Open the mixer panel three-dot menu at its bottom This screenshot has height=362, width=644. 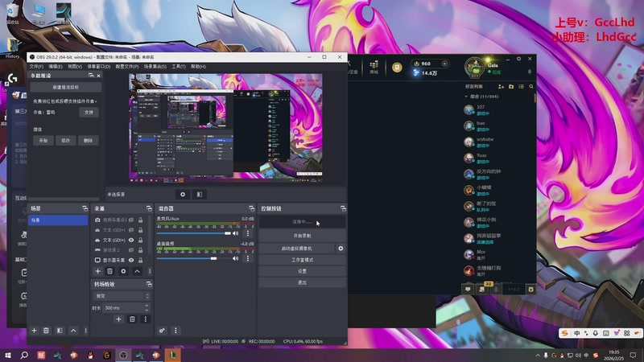(x=175, y=331)
